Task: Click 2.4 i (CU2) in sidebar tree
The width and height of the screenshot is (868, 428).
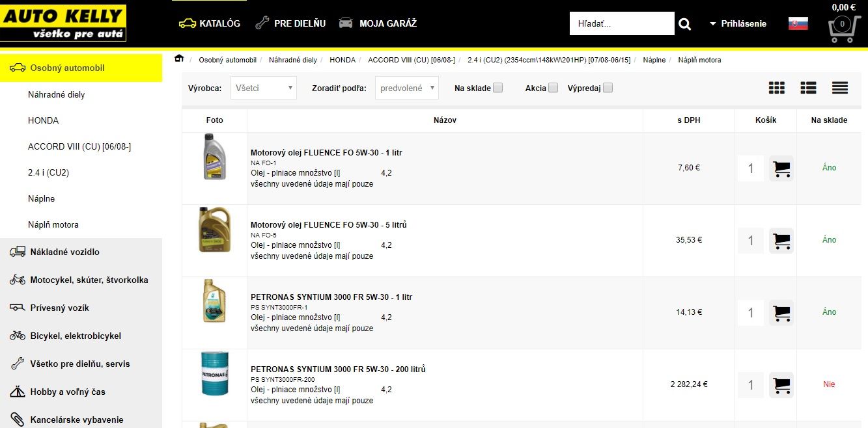Action: point(49,172)
